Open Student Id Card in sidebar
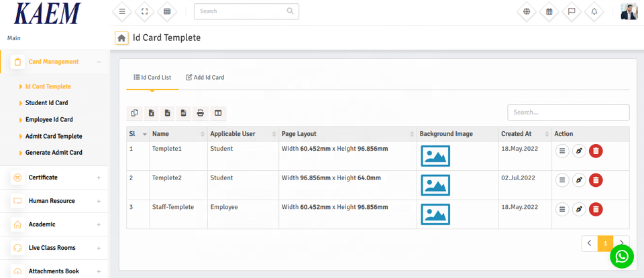Viewport: 644px width, 278px height. click(46, 103)
